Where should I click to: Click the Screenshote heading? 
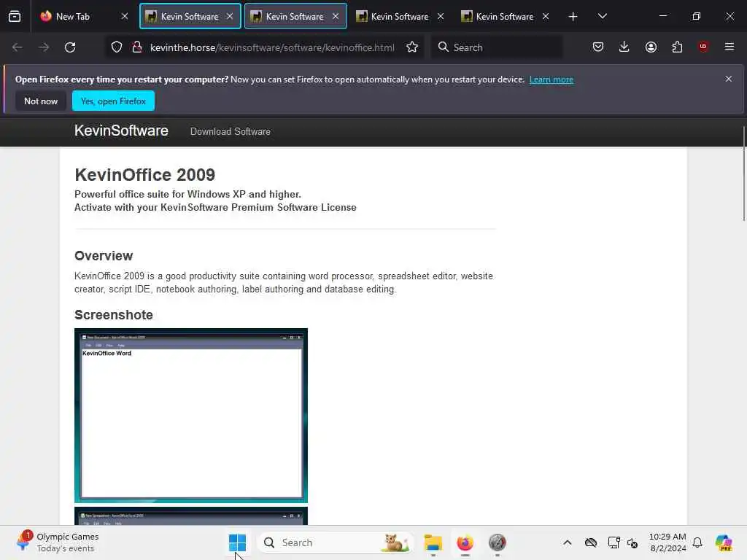pos(113,315)
